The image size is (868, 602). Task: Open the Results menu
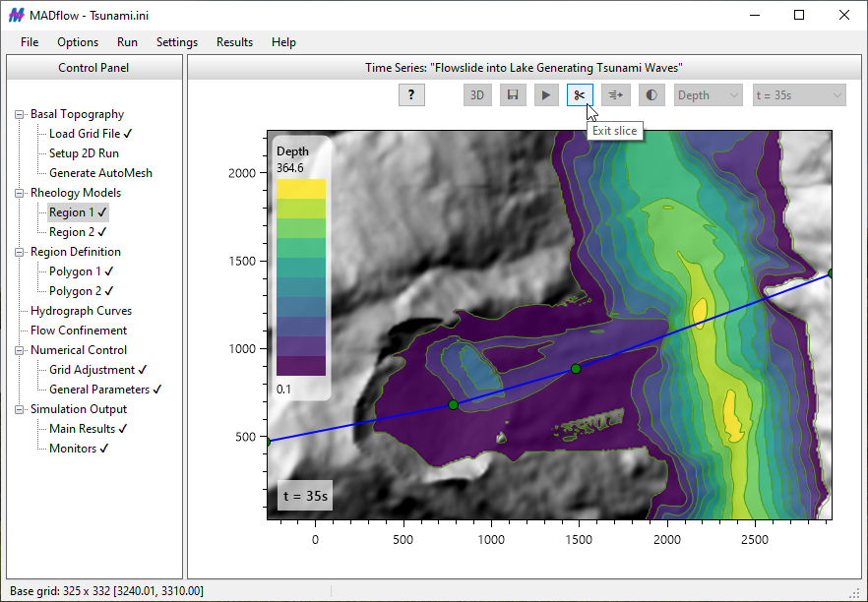[x=234, y=42]
